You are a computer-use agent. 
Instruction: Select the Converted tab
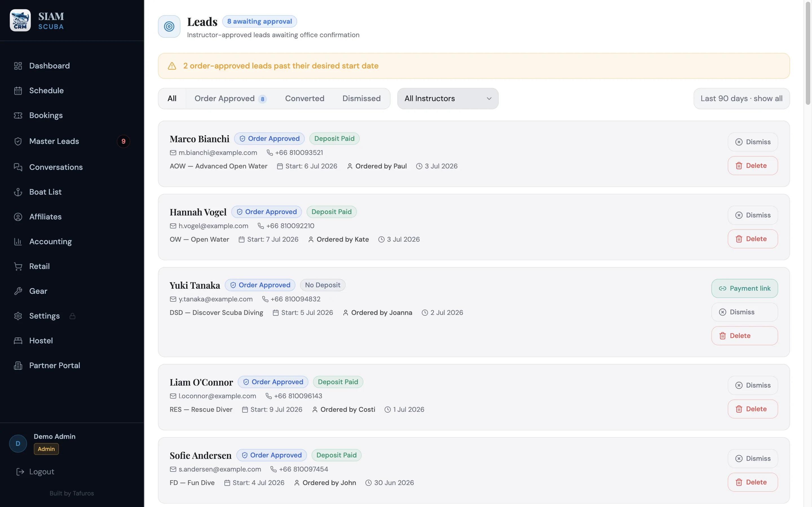point(304,99)
